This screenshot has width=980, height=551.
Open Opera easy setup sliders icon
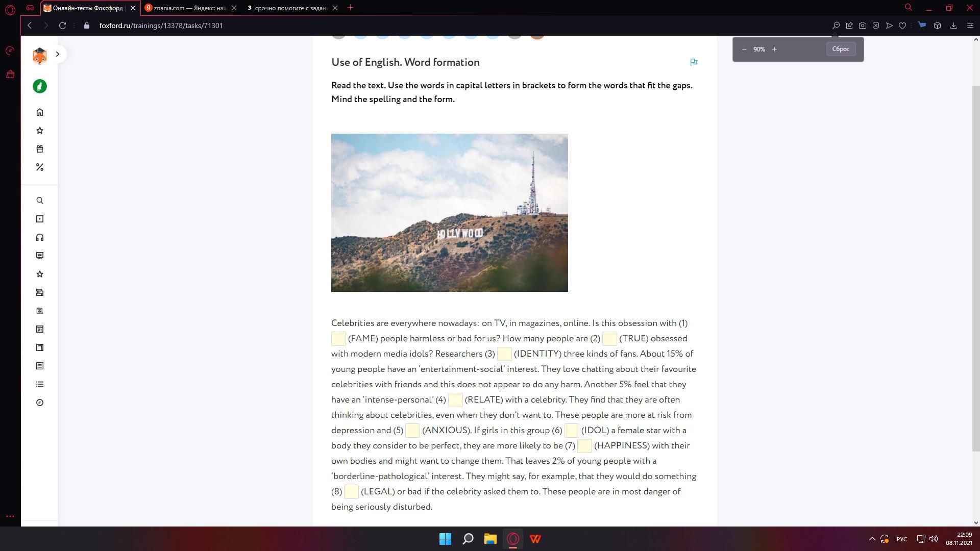[970, 26]
